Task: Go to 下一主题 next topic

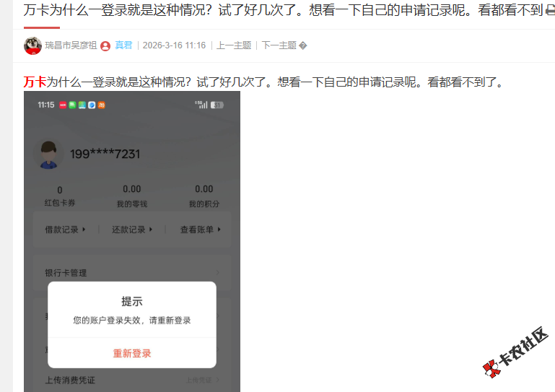Action: [279, 45]
